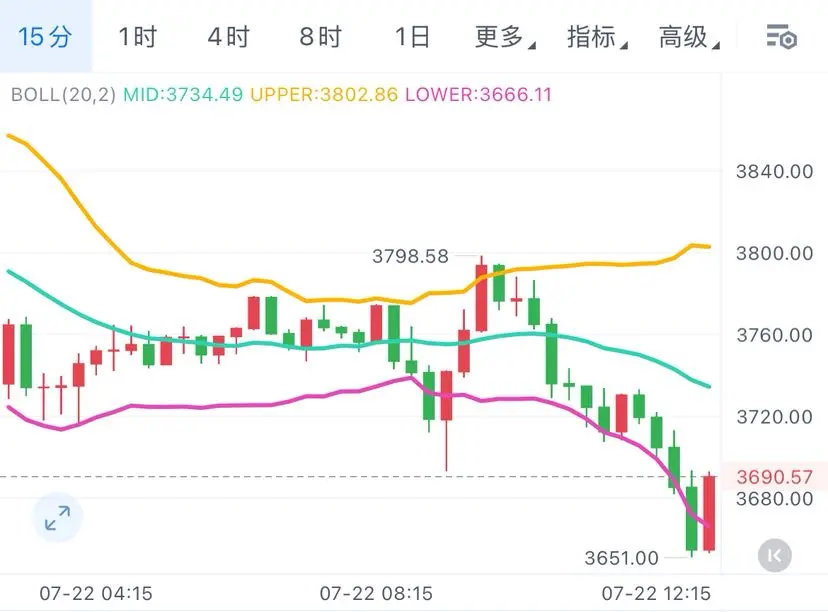This screenshot has height=612, width=828.
Task: Choose the 8时 interval tab
Action: coord(321,37)
